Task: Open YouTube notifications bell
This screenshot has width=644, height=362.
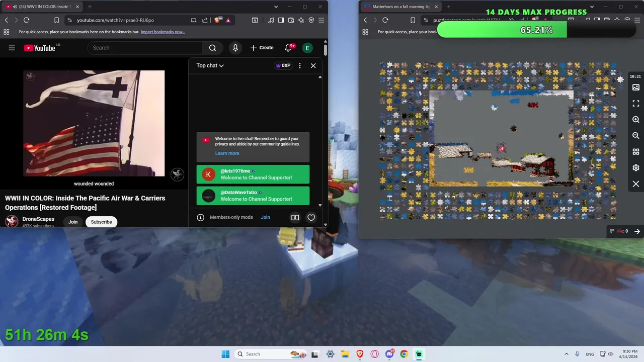Action: point(289,48)
